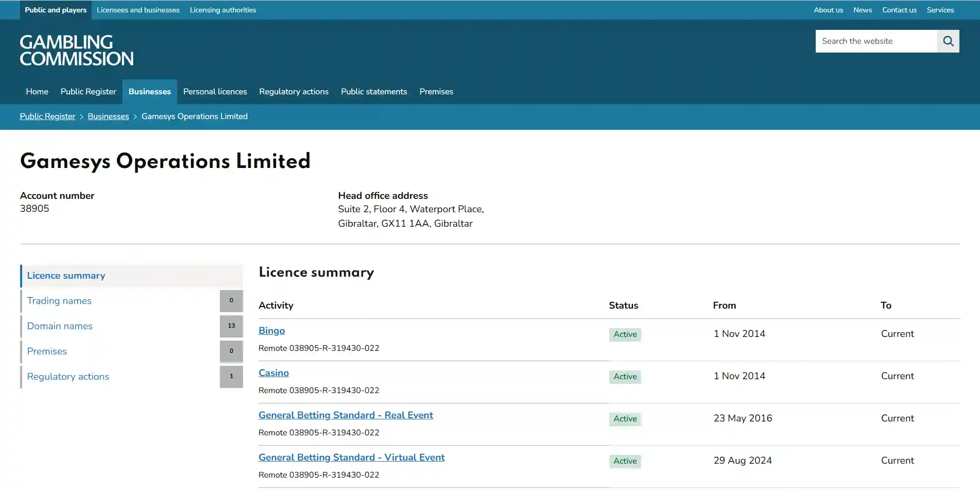Image resolution: width=980 pixels, height=491 pixels.
Task: Click the Gamesys Operations Limited page heading
Action: [x=165, y=161]
